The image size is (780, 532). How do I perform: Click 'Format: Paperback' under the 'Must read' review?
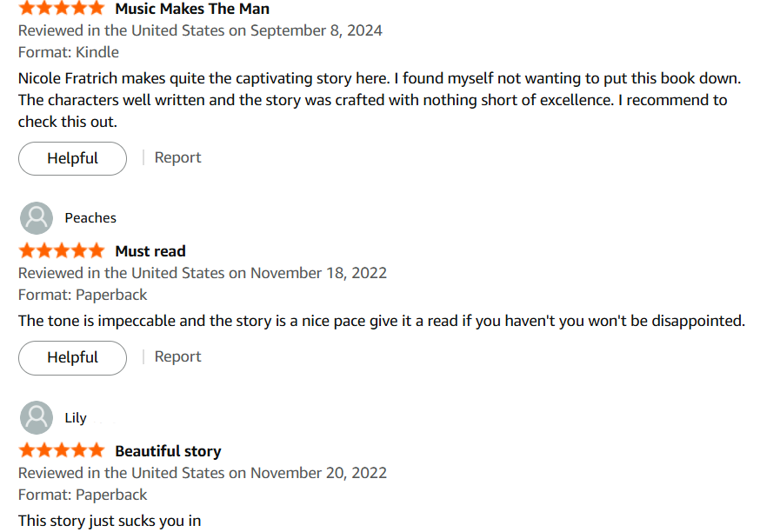[x=83, y=295]
